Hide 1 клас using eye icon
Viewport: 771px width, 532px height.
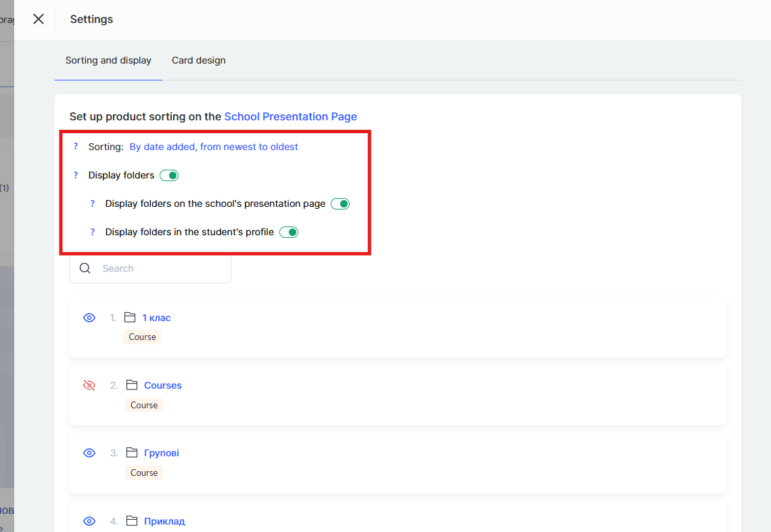(89, 318)
